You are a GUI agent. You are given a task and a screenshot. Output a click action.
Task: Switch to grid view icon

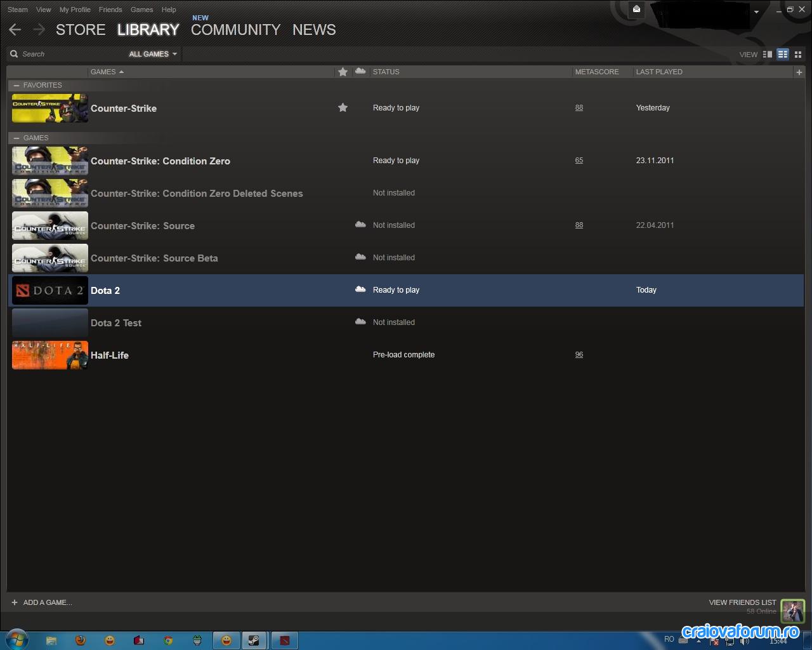coord(798,54)
